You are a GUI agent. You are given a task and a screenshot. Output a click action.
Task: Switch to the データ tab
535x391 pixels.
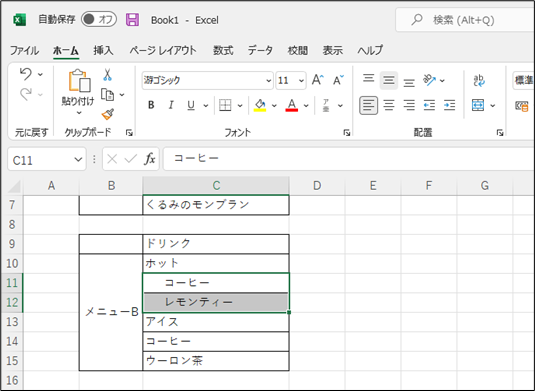coord(260,50)
